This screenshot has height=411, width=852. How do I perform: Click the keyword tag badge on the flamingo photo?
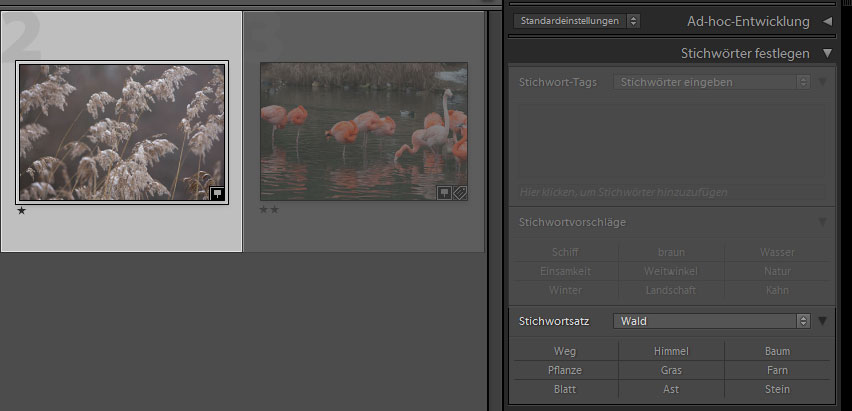pyautogui.click(x=460, y=193)
